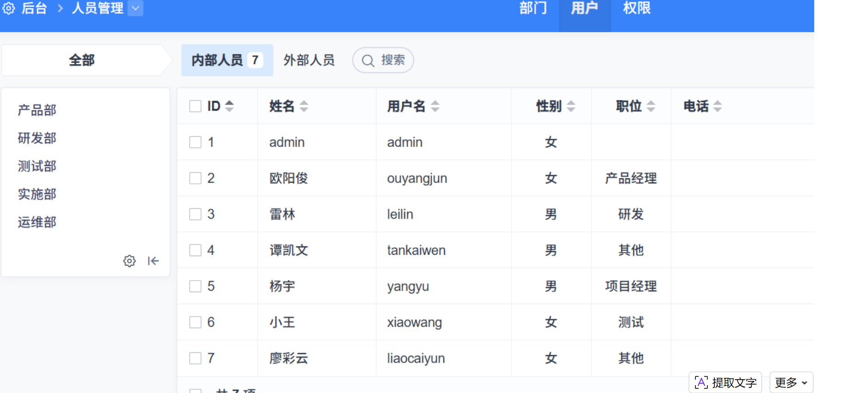Click username tankaiwen

(416, 250)
